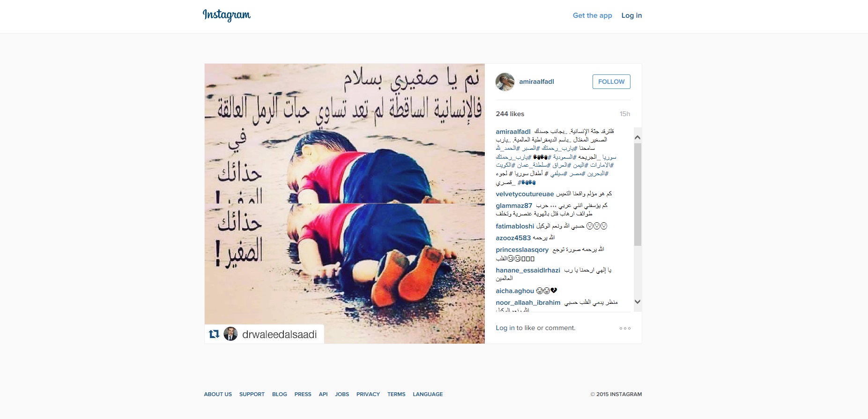868x419 pixels.
Task: Open the Support footer link
Action: 252,394
